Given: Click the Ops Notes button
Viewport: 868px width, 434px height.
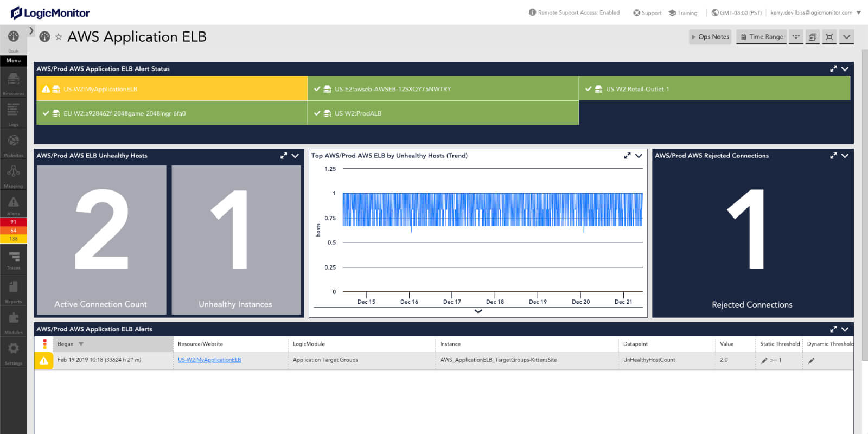Looking at the screenshot, I should [710, 37].
